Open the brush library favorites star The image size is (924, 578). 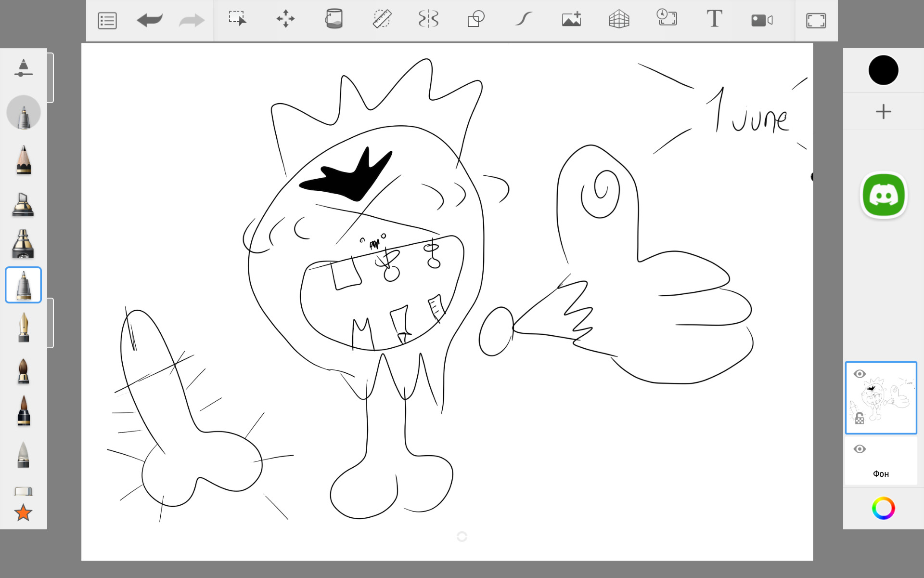[23, 512]
